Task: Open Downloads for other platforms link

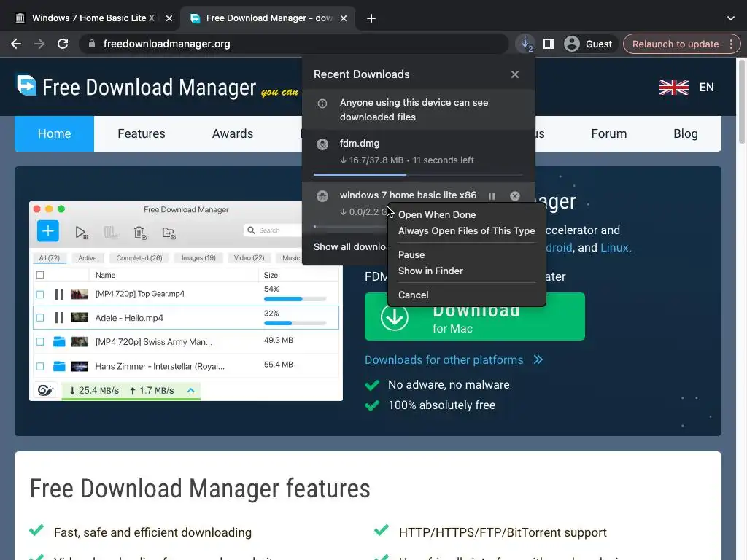Action: 454,359
